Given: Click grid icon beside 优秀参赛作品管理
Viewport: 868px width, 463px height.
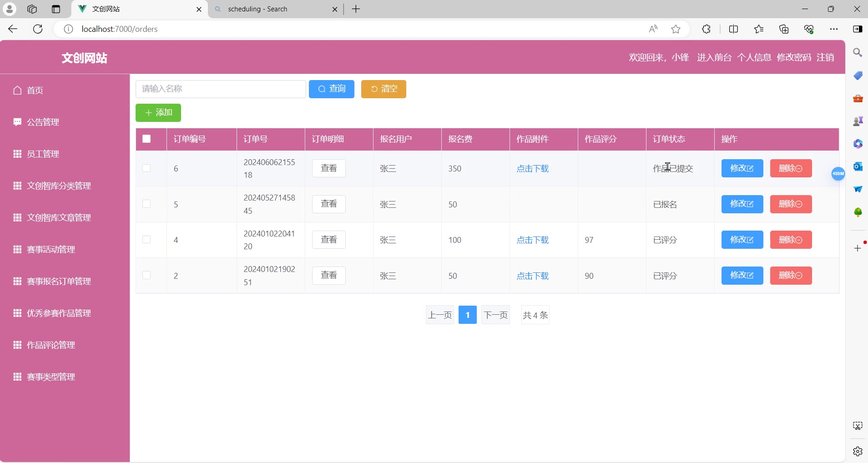Looking at the screenshot, I should click(x=17, y=313).
